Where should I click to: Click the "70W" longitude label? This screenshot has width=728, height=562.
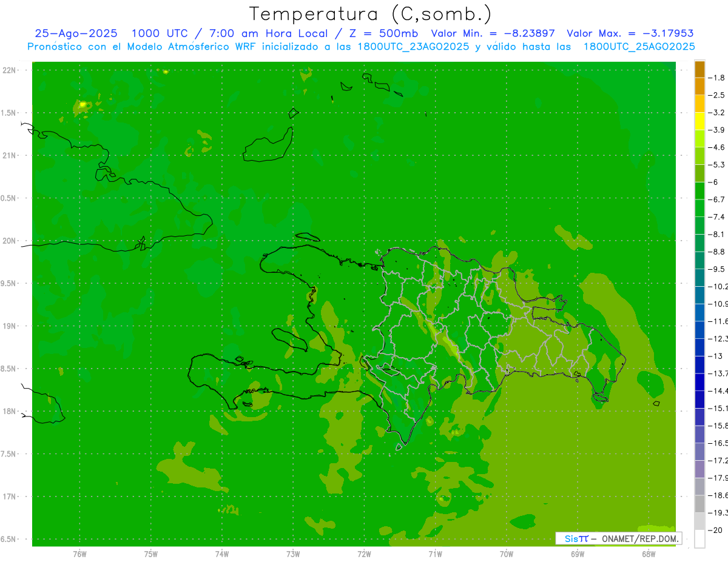(x=507, y=554)
